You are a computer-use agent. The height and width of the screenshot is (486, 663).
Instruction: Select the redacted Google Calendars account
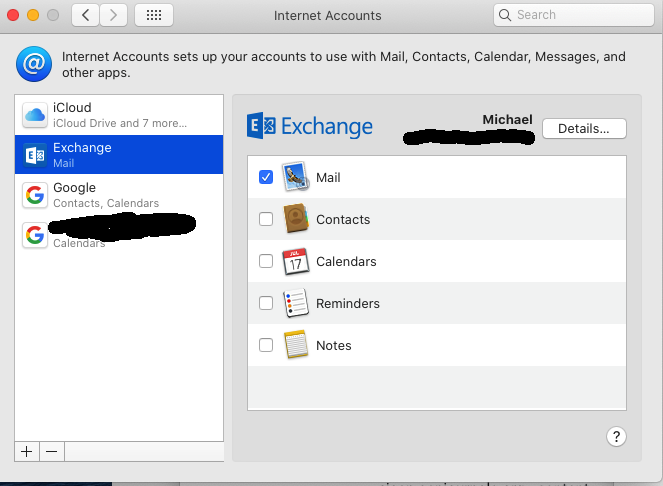coord(119,235)
